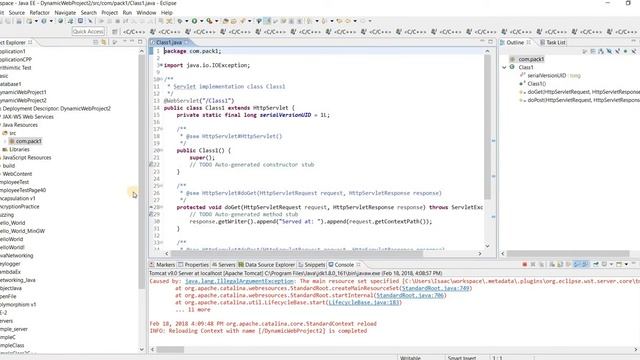
Task: Close the Class1.java editor tab
Action: click(187, 42)
